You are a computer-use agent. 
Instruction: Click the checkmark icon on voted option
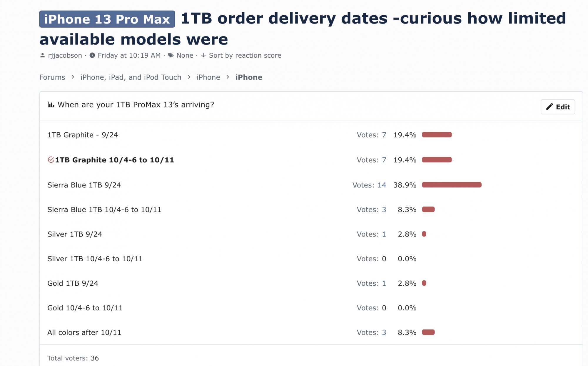pyautogui.click(x=51, y=160)
